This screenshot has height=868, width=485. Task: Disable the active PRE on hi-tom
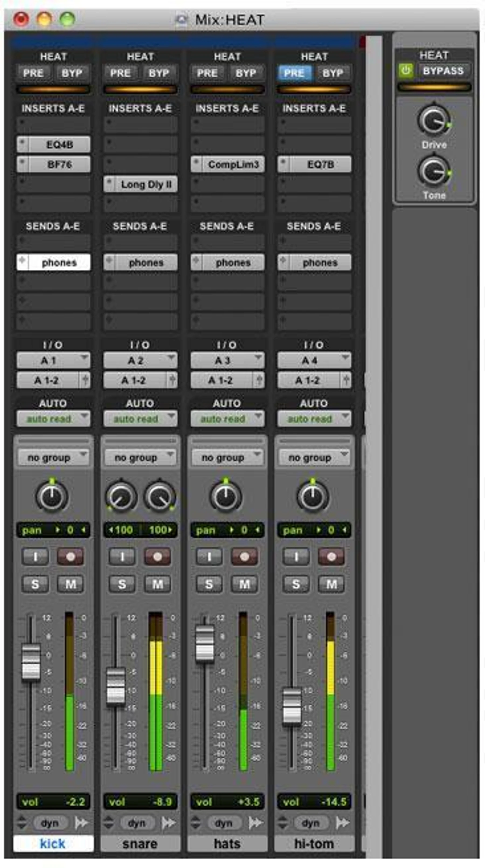tap(294, 73)
